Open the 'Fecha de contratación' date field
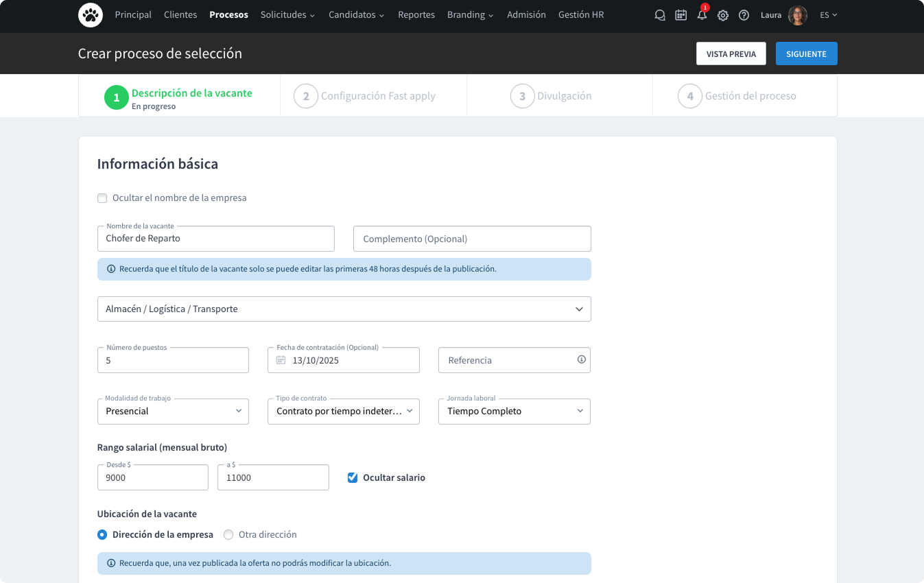The image size is (924, 583). click(x=343, y=360)
